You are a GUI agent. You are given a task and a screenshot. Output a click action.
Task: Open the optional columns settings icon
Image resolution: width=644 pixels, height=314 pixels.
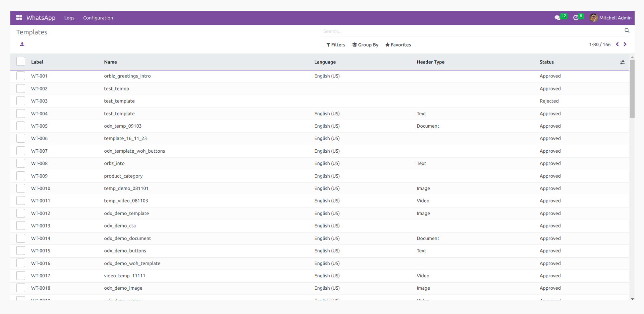coord(622,62)
